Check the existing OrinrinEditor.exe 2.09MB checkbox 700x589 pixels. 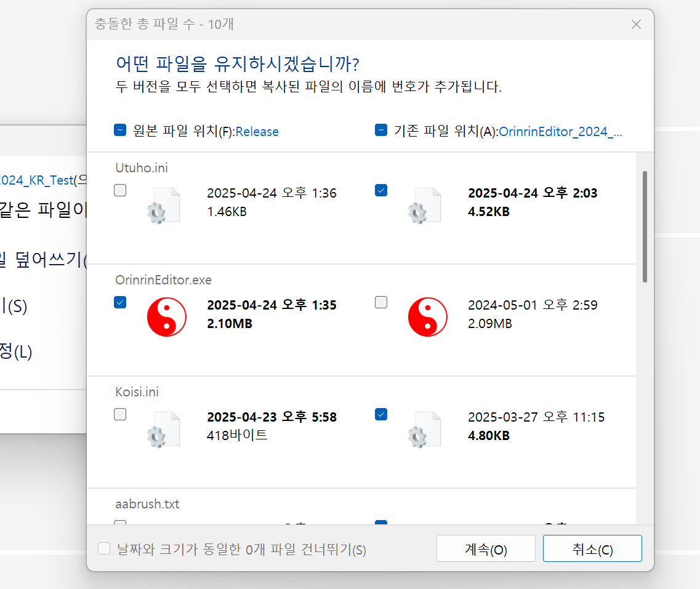[381, 302]
